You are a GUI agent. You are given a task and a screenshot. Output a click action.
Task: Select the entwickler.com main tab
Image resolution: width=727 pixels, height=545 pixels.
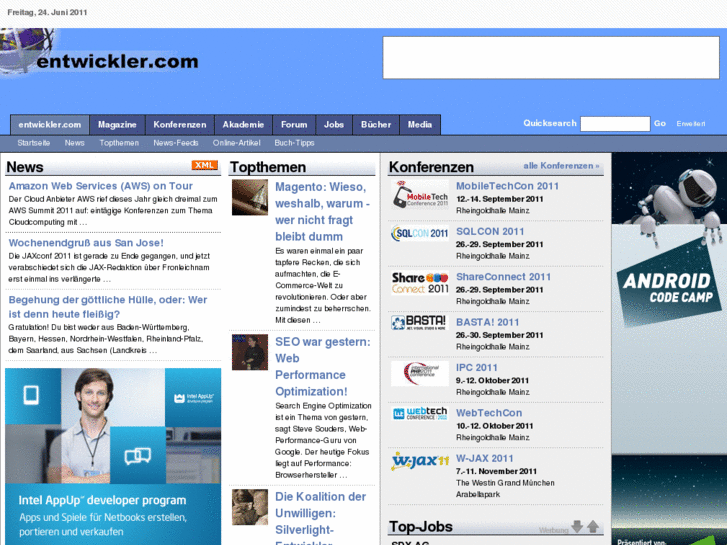50,125
